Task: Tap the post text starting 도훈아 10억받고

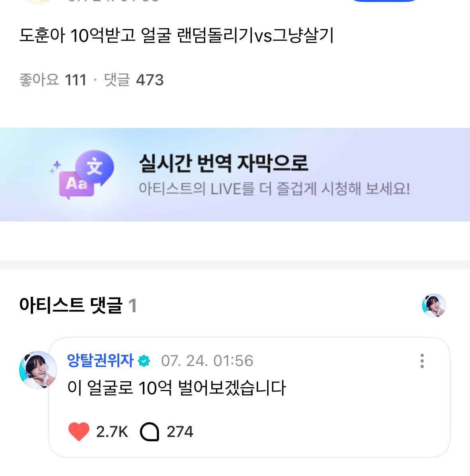Action: coord(177,36)
